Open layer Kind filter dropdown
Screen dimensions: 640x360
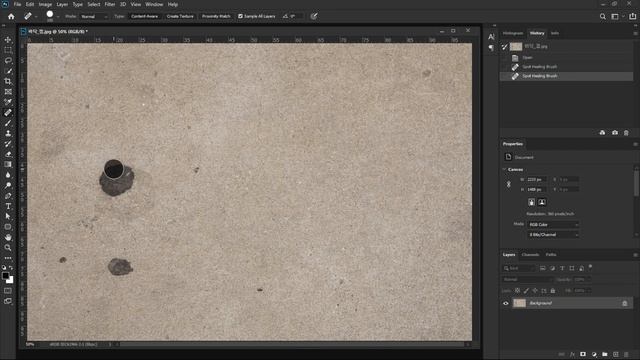pyautogui.click(x=519, y=268)
